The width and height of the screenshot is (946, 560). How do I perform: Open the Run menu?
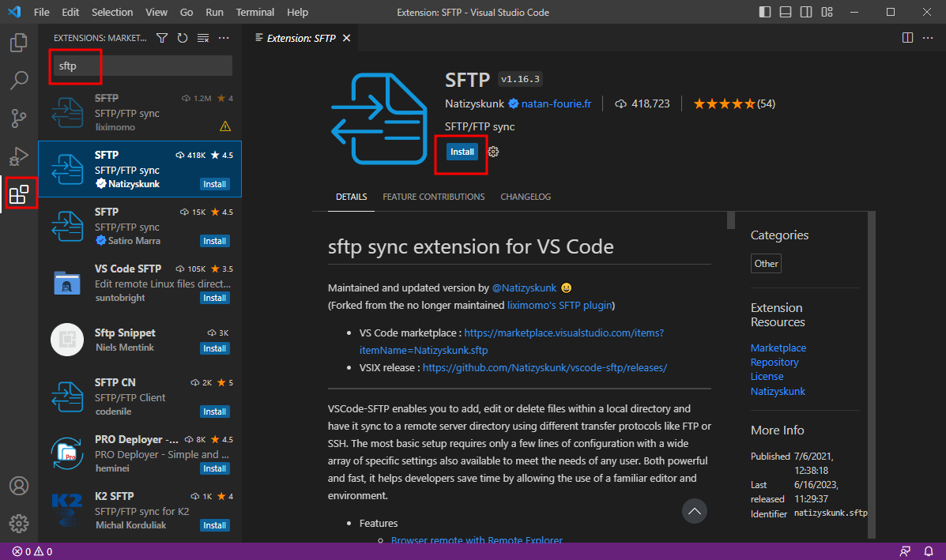[214, 12]
